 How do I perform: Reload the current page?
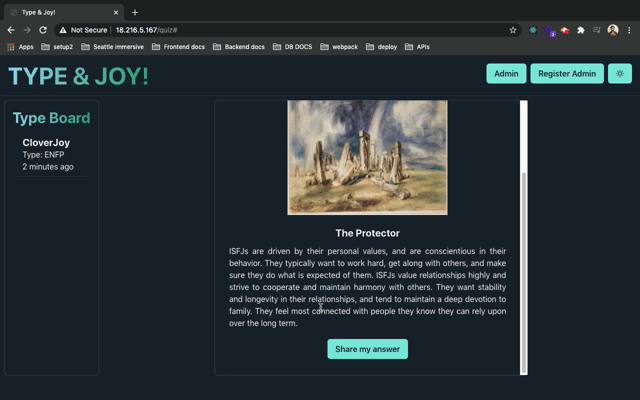(43, 30)
